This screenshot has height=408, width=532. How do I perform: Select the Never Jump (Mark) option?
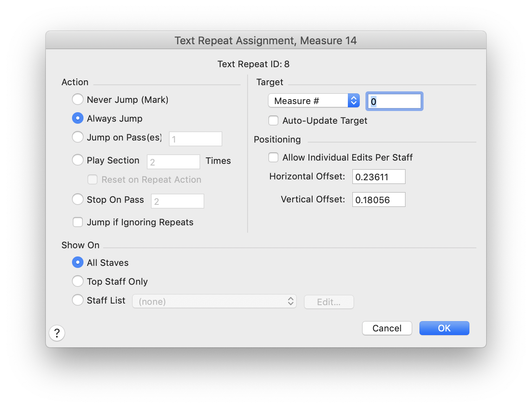78,100
